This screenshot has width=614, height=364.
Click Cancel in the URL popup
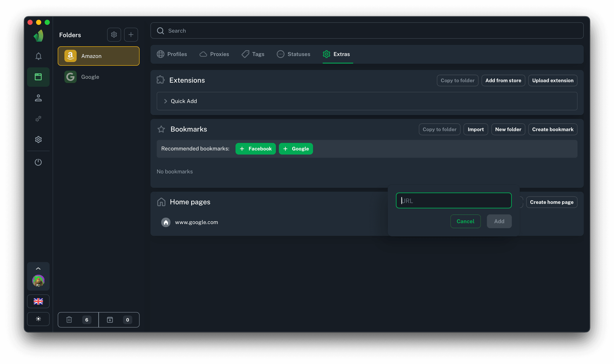click(465, 221)
